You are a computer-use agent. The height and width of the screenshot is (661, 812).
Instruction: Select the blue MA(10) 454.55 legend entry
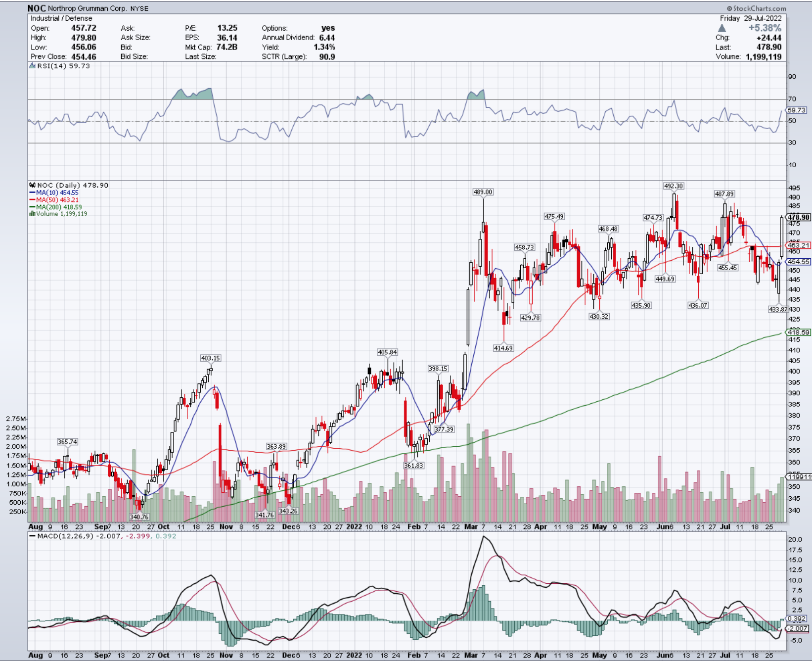(54, 192)
